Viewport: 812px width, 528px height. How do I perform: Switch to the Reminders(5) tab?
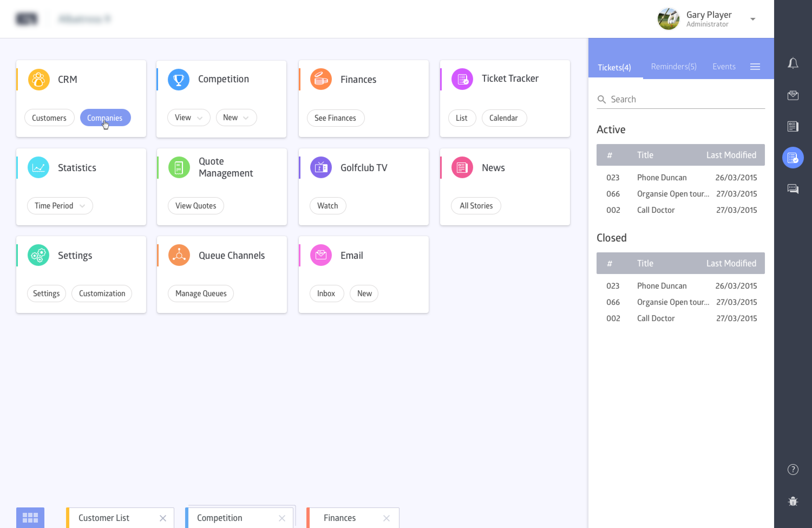673,67
